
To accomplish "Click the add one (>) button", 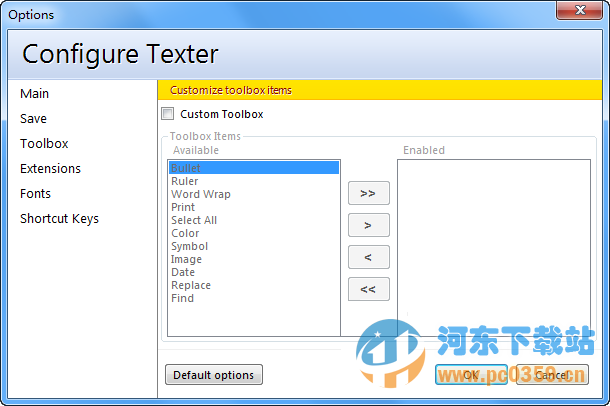I will [368, 225].
